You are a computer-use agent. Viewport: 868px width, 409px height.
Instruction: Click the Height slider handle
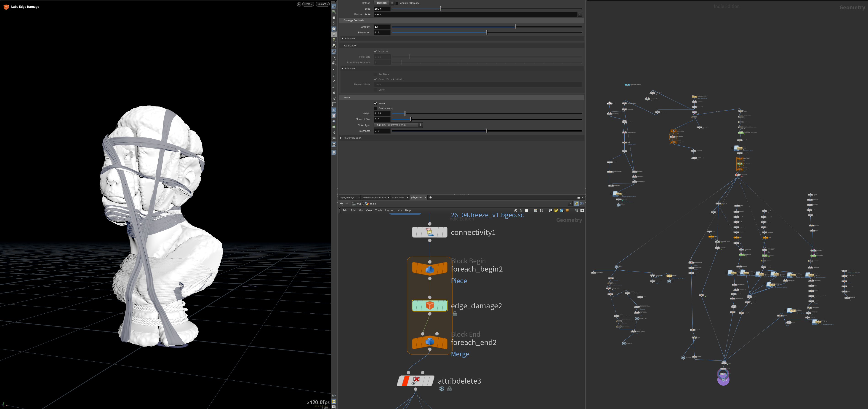coord(405,114)
